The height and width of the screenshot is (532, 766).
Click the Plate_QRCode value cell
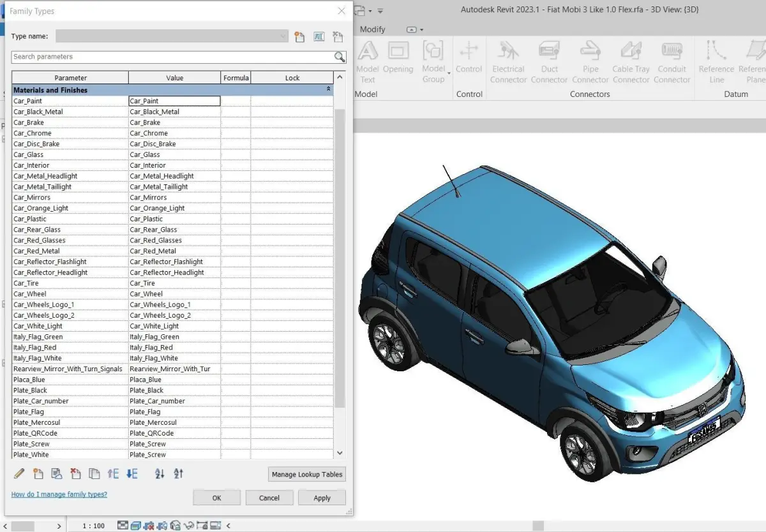(174, 433)
